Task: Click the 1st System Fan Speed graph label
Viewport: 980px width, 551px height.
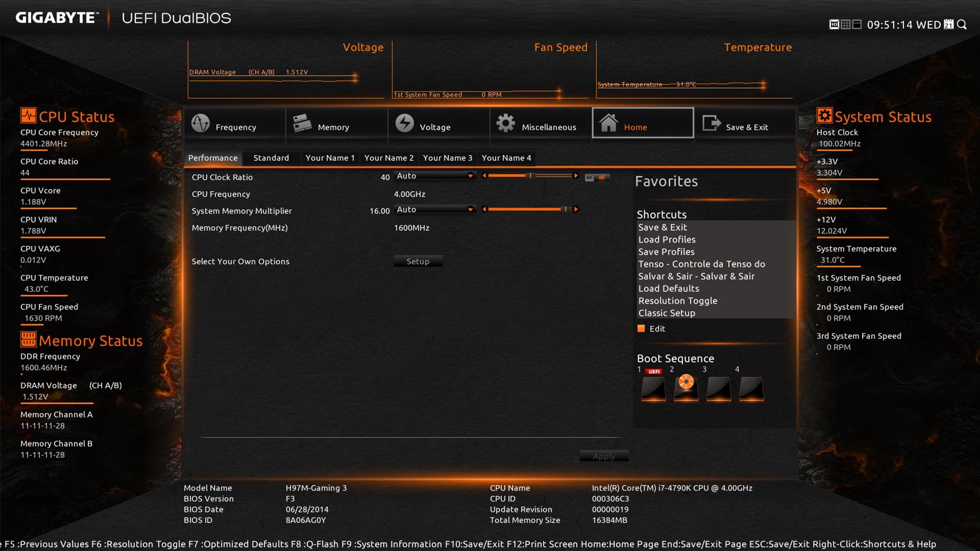Action: tap(447, 95)
